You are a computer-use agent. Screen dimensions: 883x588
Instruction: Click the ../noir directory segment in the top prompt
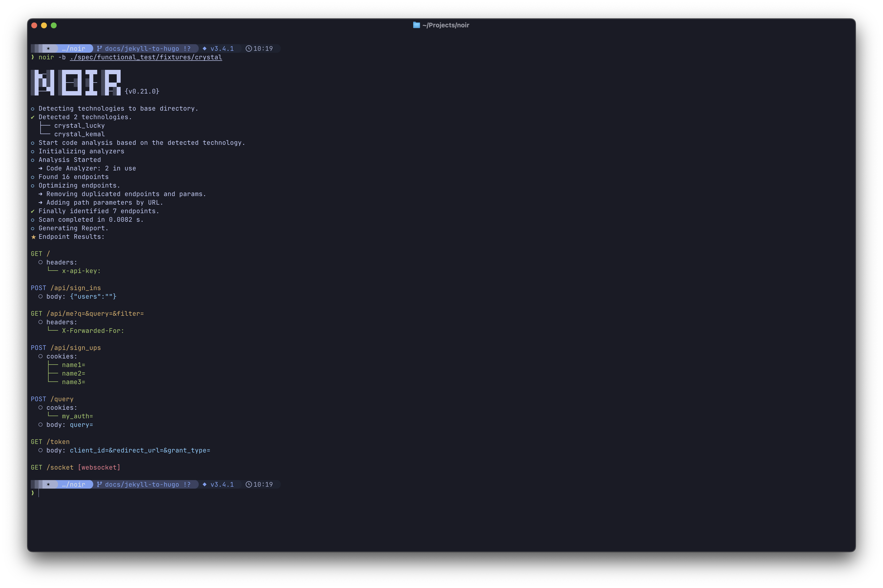pos(74,48)
